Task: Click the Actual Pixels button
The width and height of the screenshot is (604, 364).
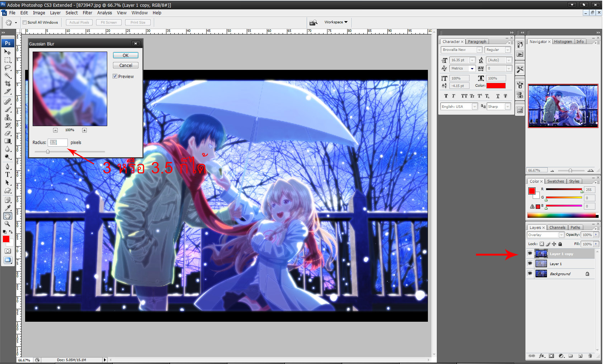Action: [79, 22]
